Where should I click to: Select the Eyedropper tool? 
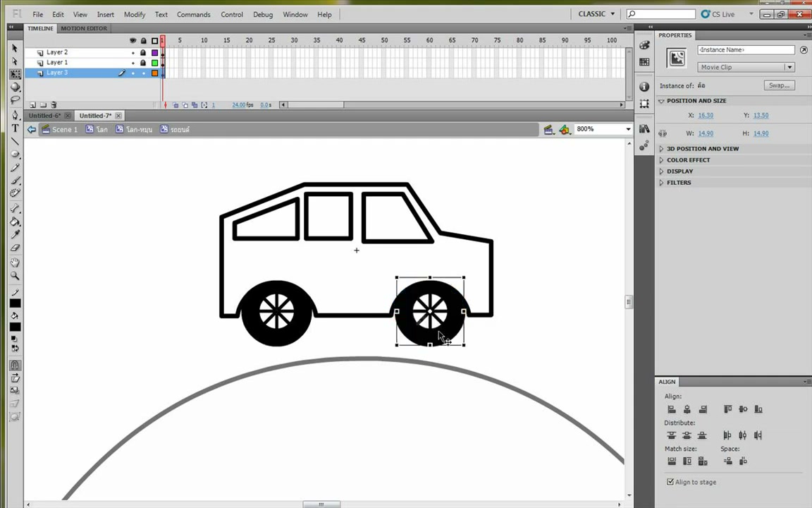point(15,235)
